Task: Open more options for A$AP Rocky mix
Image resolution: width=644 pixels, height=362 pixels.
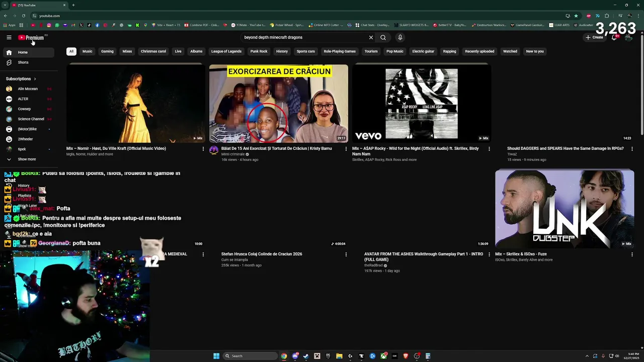Action: [489, 149]
